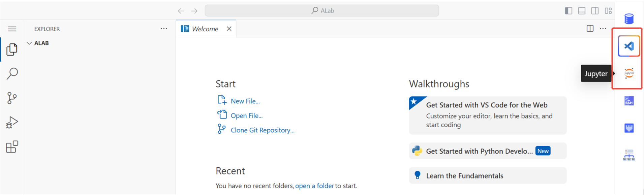Image resolution: width=644 pixels, height=195 pixels.
Task: Click the database icon in right sidebar
Action: pos(629,19)
